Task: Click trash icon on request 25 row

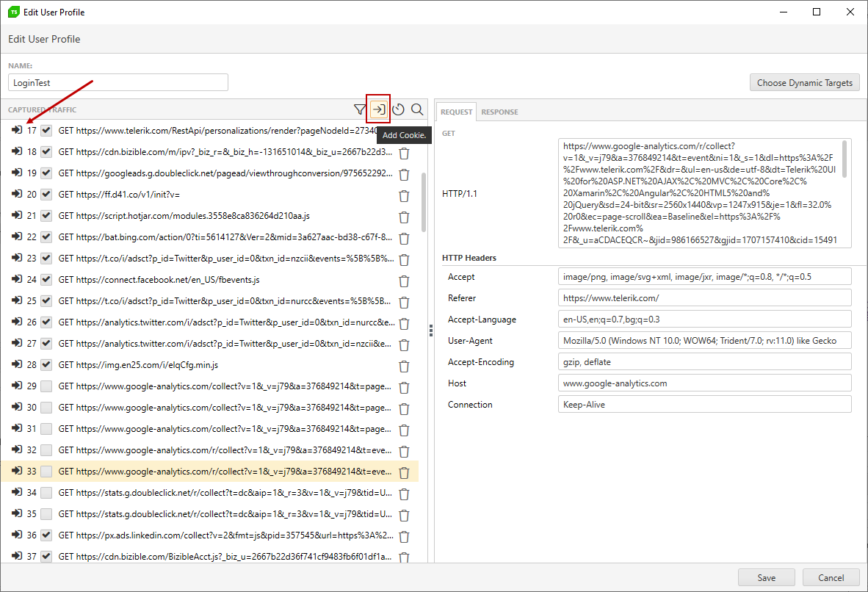Action: (x=404, y=303)
